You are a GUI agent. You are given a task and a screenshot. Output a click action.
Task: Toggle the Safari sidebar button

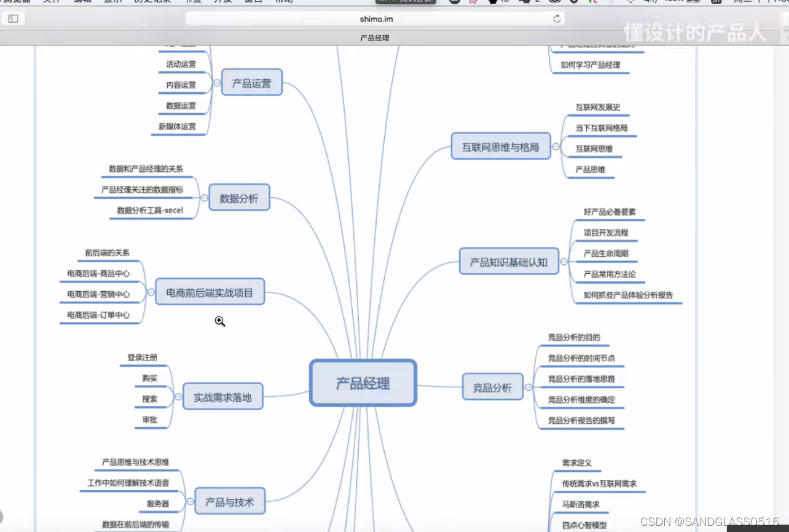13,19
